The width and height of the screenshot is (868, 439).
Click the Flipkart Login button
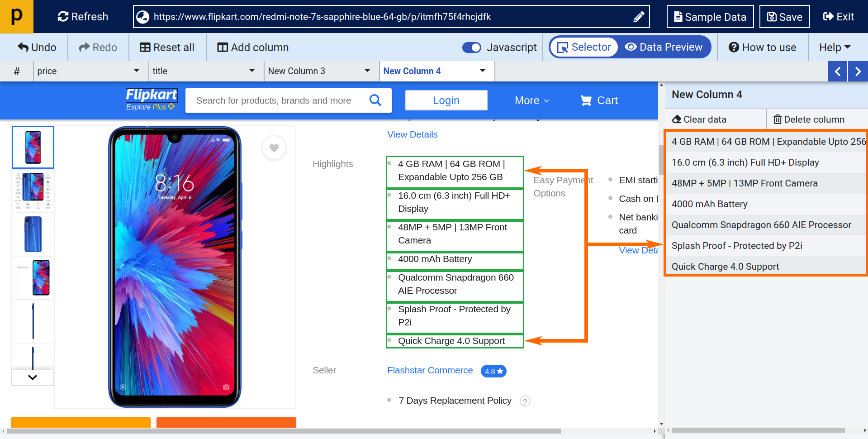(446, 100)
